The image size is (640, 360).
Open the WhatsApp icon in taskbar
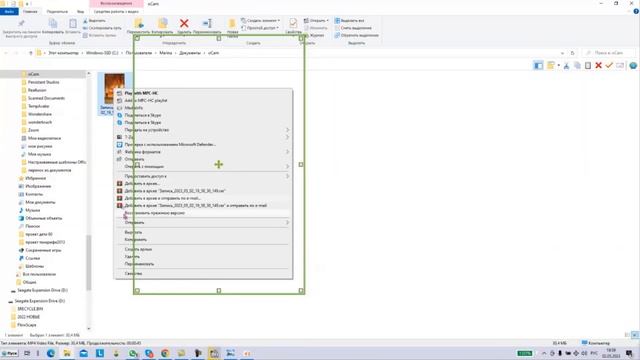click(x=133, y=353)
